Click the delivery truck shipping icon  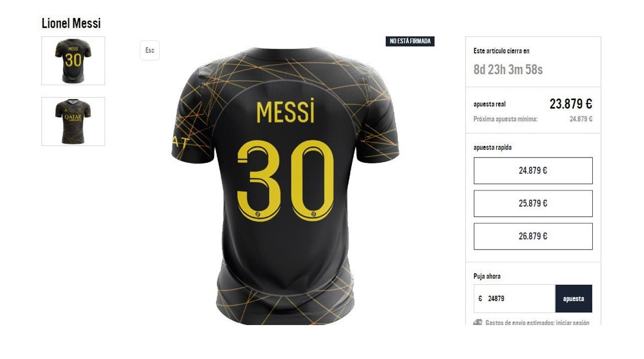[x=478, y=322]
